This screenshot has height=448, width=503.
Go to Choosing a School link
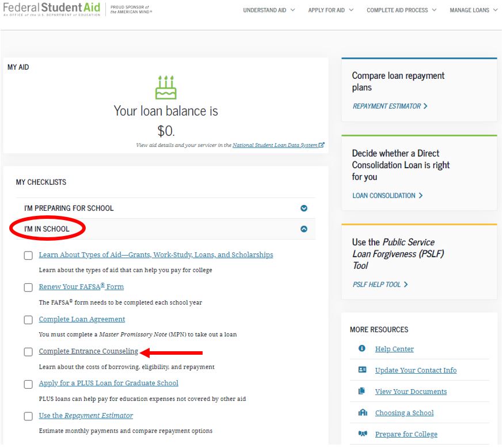point(404,413)
